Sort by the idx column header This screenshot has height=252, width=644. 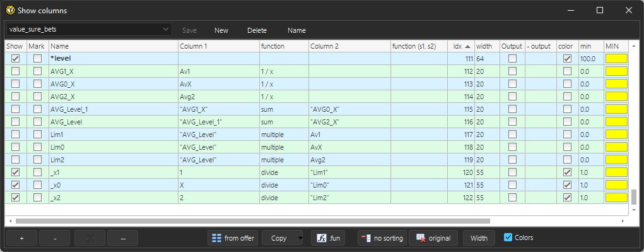461,47
